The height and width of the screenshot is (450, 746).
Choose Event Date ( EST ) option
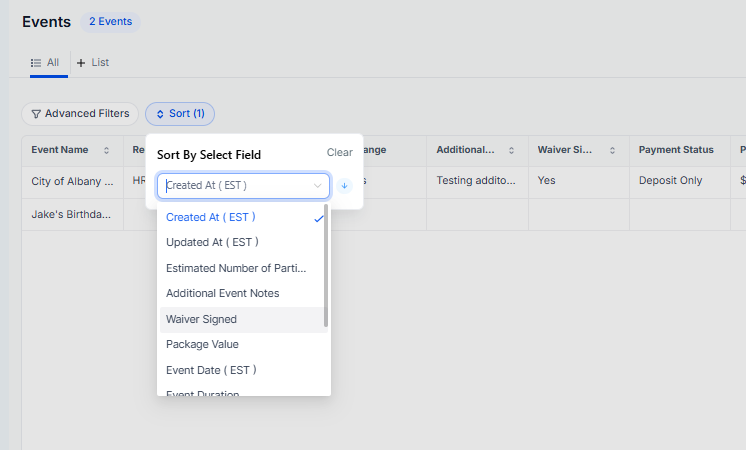(x=211, y=370)
